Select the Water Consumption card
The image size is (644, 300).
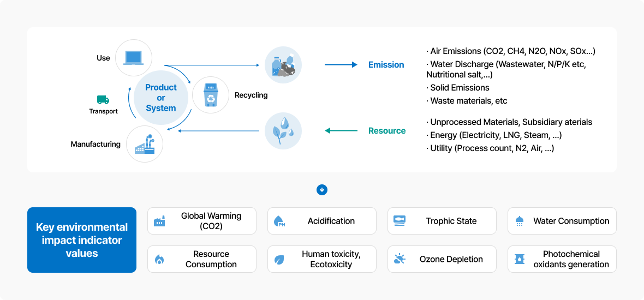pyautogui.click(x=562, y=221)
